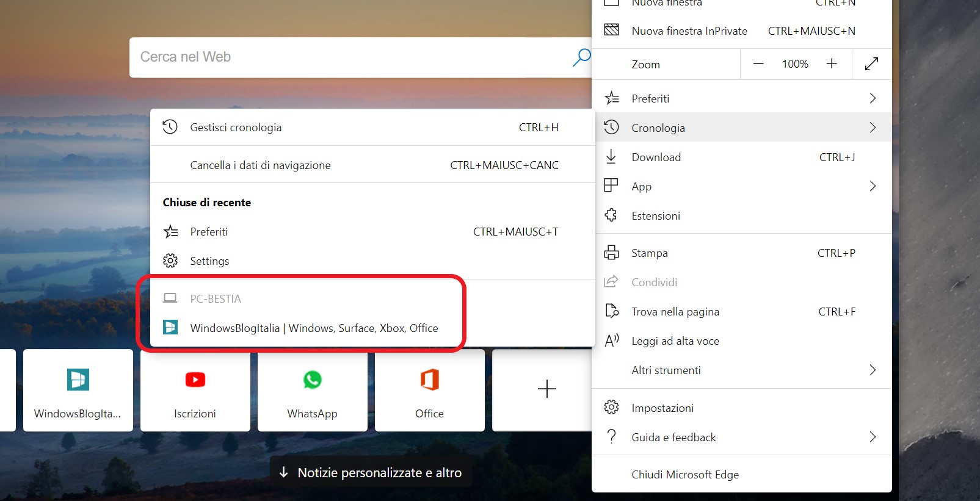Click the magnifier icon in the search box
Image resolution: width=980 pixels, height=501 pixels.
click(581, 57)
